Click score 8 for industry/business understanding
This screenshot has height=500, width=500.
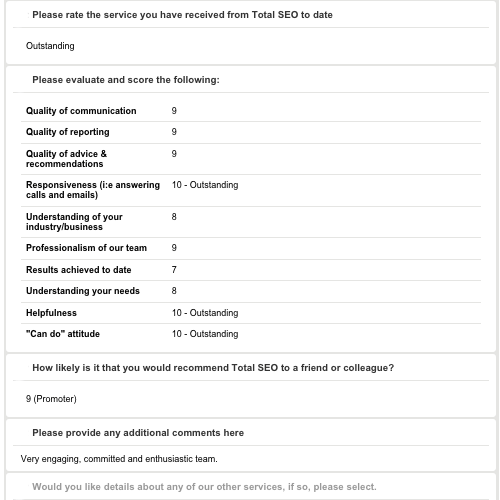point(174,217)
